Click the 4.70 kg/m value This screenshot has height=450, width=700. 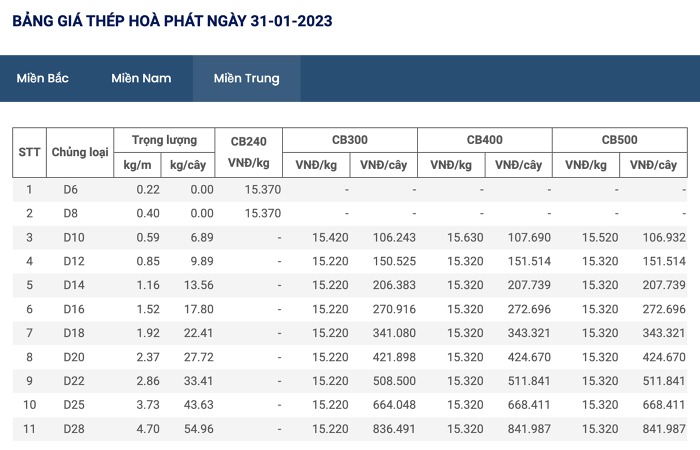click(x=148, y=429)
